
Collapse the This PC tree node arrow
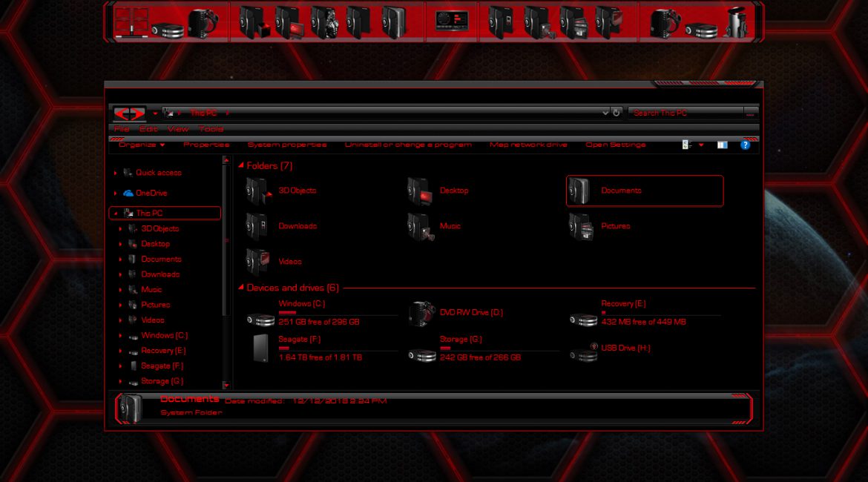(116, 213)
